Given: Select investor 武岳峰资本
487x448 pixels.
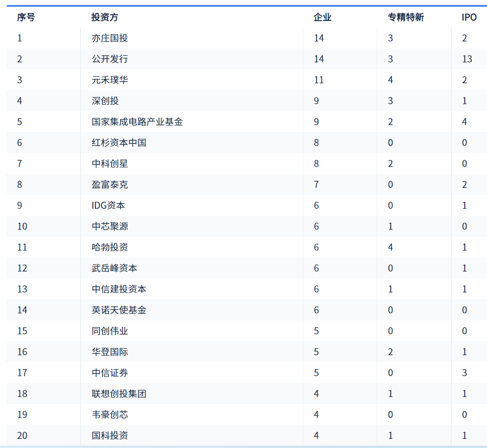Looking at the screenshot, I should coord(114,268).
